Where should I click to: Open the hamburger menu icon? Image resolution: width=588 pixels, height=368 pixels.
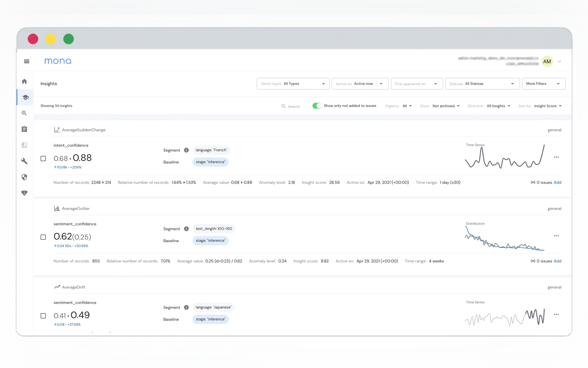pyautogui.click(x=27, y=61)
